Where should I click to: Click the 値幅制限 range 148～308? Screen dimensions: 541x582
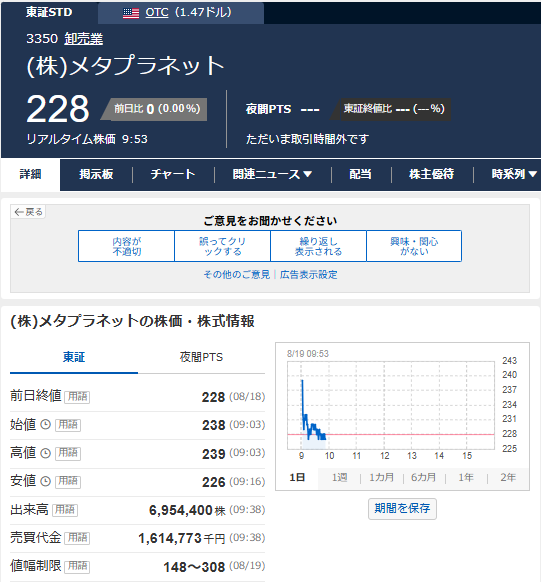click(x=194, y=567)
